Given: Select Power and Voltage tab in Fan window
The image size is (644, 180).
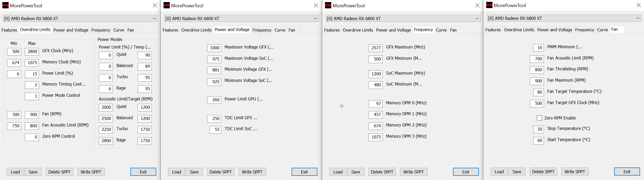Looking at the screenshot, I should click(x=555, y=30).
